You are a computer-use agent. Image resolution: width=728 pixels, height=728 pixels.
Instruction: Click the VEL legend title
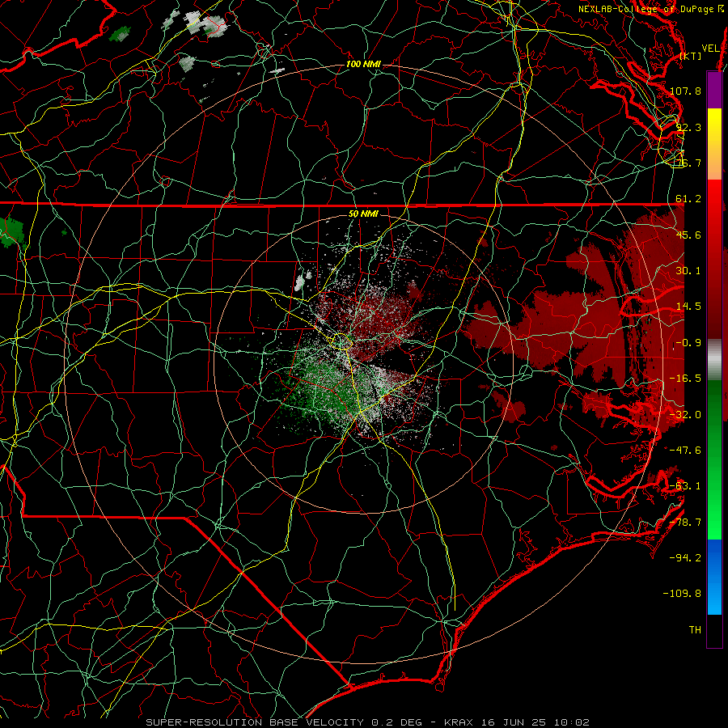pyautogui.click(x=710, y=49)
